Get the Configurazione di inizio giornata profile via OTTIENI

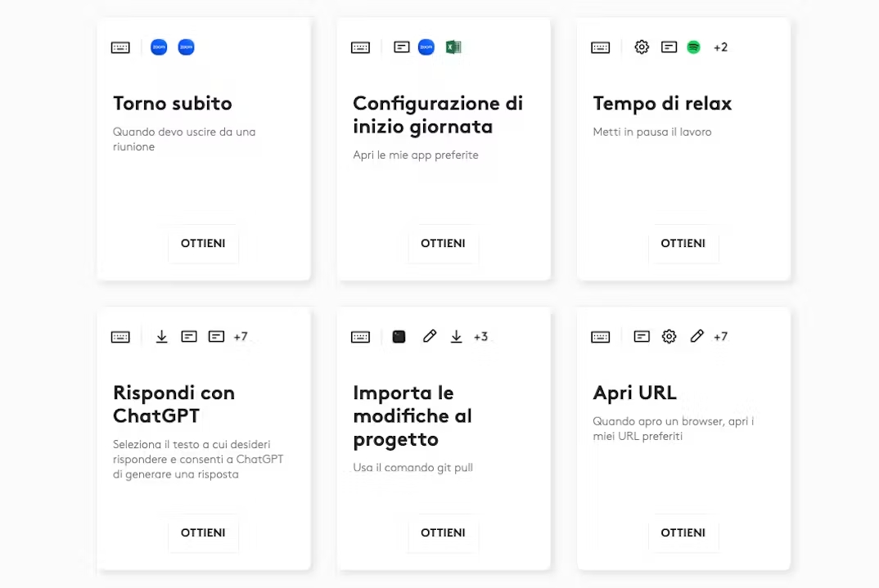coord(443,244)
